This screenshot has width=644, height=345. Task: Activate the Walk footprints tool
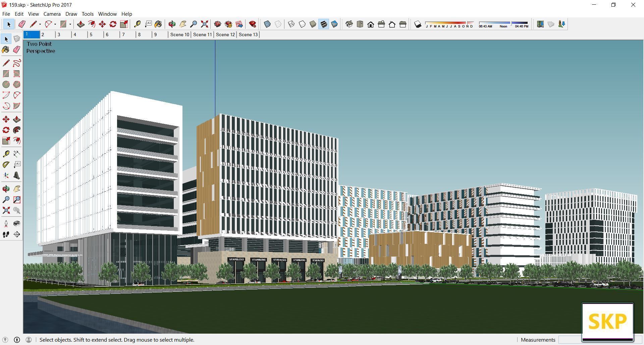coord(6,234)
